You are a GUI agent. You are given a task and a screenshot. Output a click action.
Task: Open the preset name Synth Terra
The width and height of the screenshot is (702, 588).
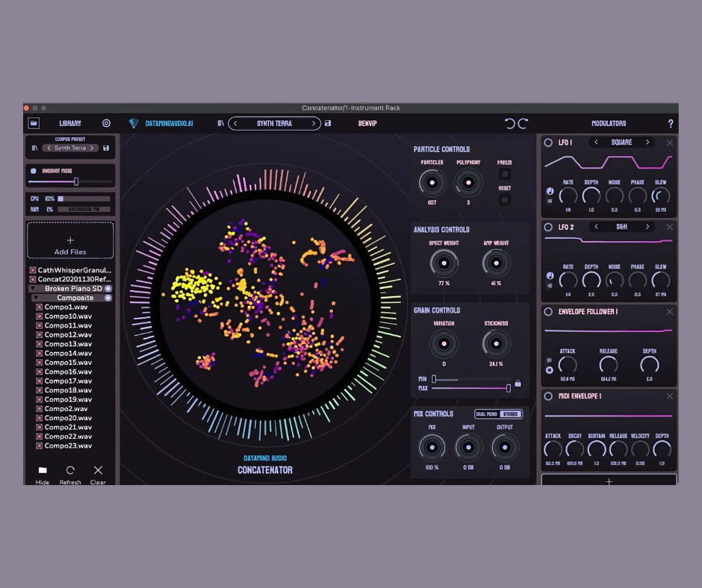(274, 123)
